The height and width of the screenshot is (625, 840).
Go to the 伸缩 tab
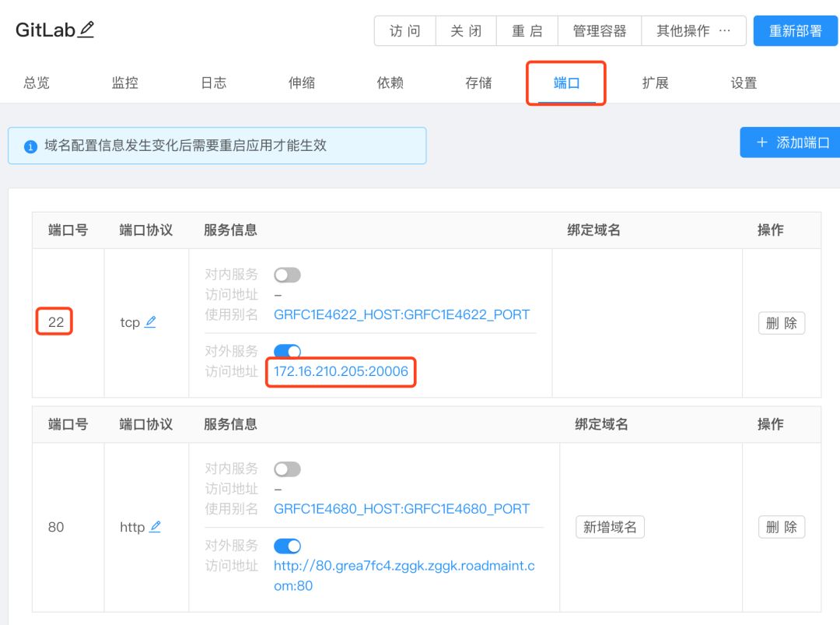pos(302,83)
